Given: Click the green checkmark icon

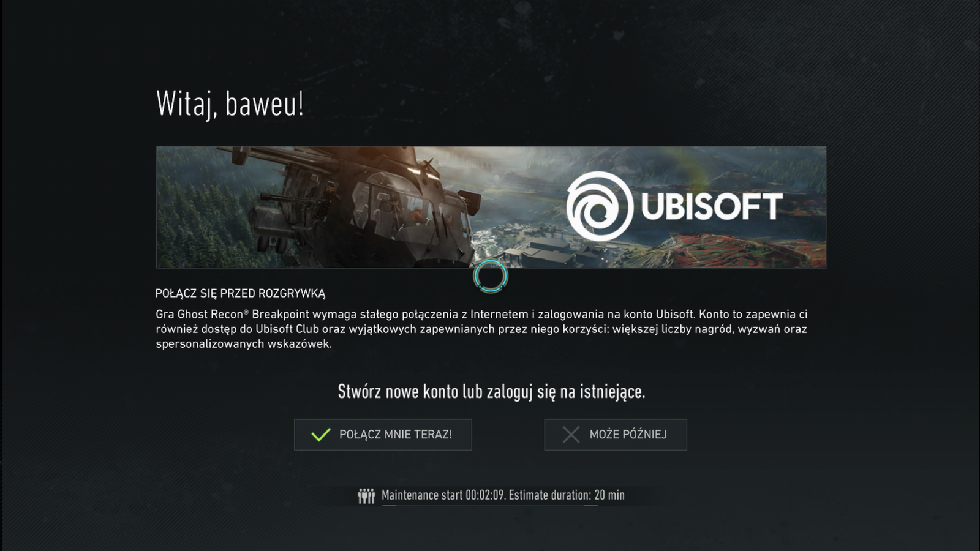Looking at the screenshot, I should [x=321, y=435].
